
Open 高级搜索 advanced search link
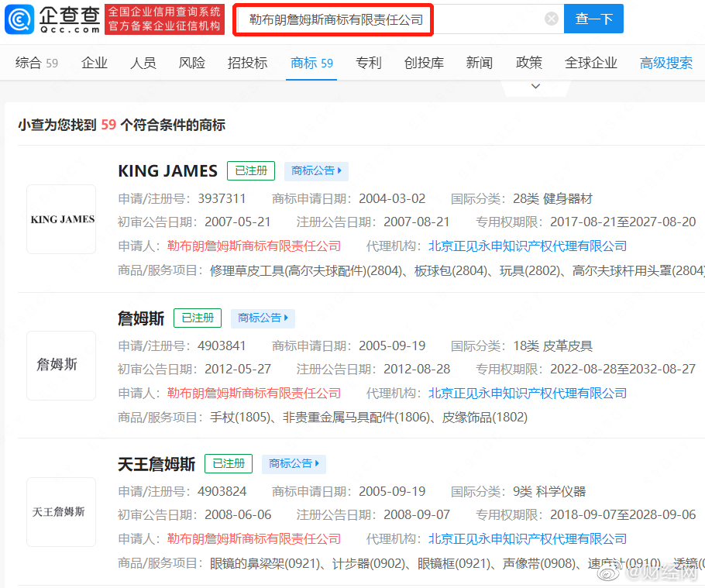tap(665, 63)
